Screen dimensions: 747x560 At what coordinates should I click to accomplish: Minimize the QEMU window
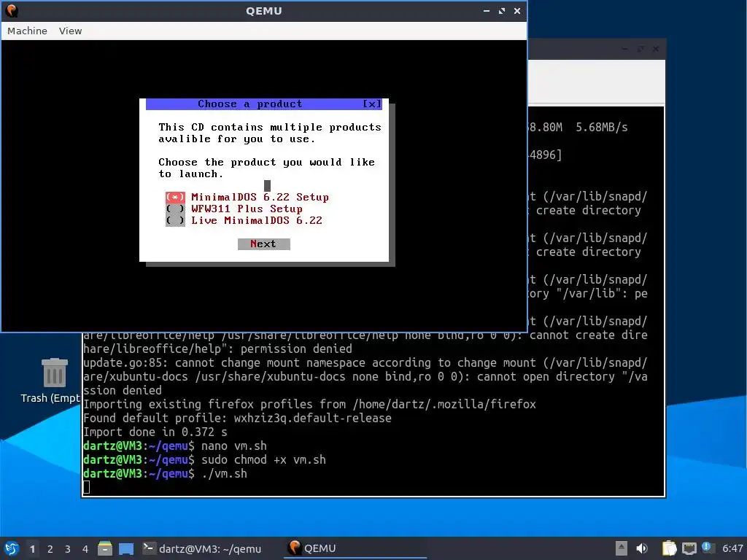coord(487,10)
